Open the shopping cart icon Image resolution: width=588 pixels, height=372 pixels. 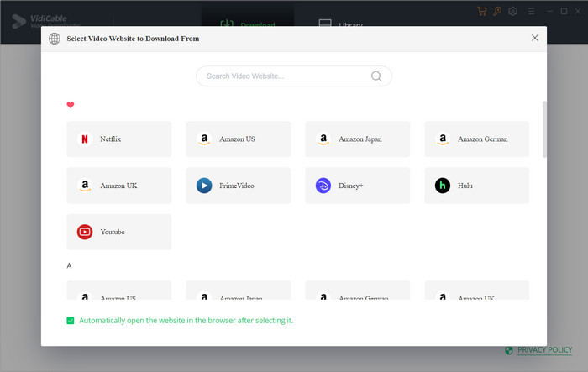482,11
